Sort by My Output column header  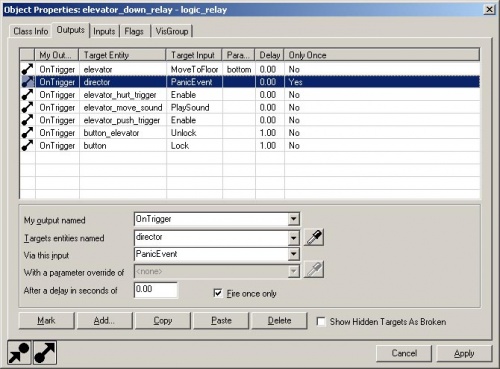pyautogui.click(x=57, y=55)
